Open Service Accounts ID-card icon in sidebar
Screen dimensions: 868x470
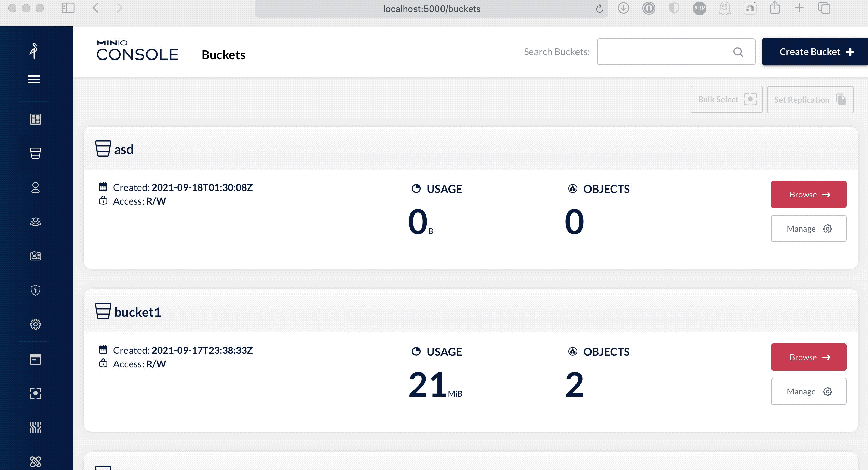[36, 256]
